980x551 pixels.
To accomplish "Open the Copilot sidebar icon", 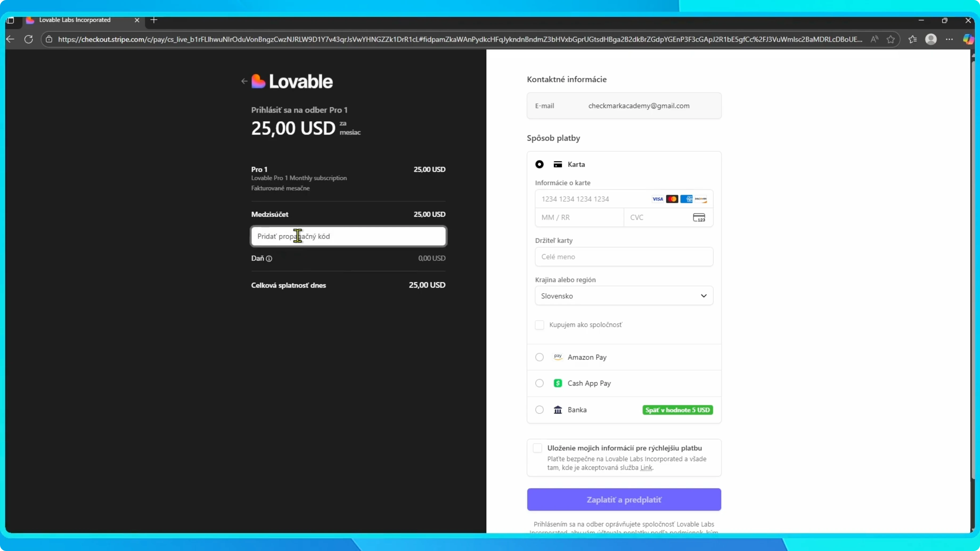I will click(968, 39).
